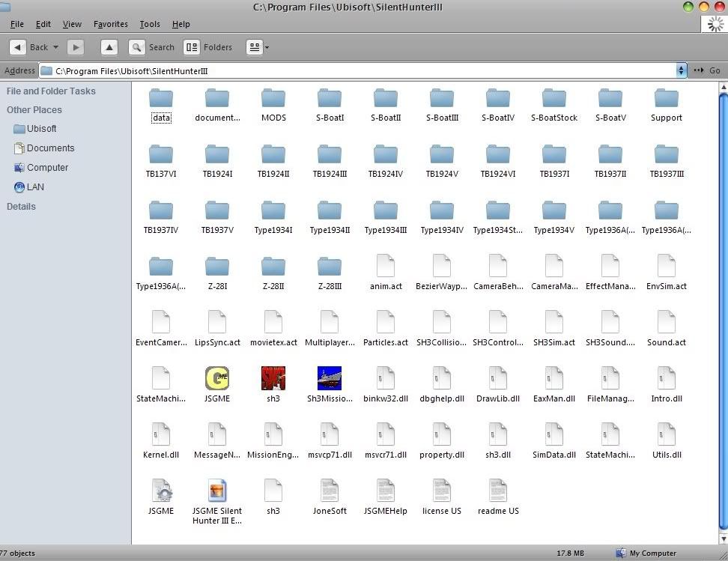Open the MODS folder icon
The image size is (728, 561).
pyautogui.click(x=273, y=98)
